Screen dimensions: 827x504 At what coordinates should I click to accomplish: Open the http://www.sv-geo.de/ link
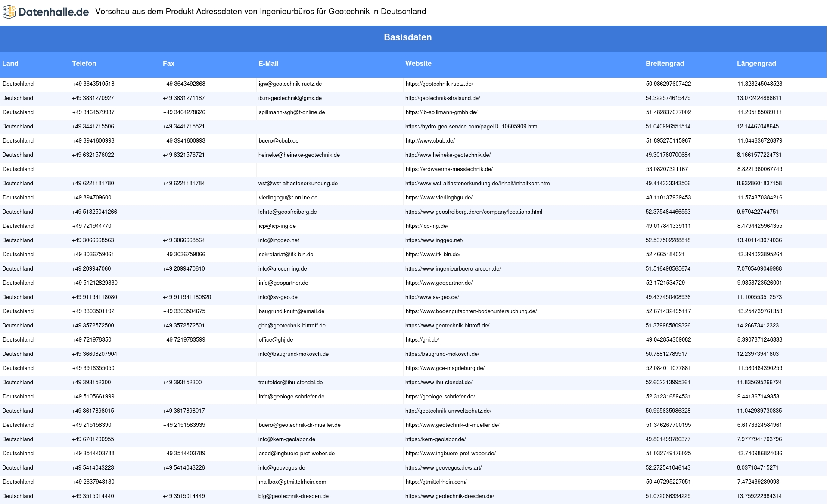pyautogui.click(x=432, y=297)
